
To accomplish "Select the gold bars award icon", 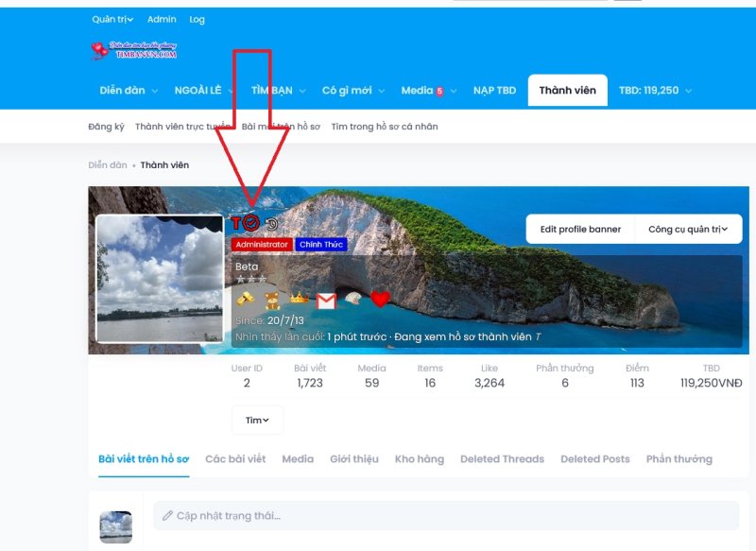I will pyautogui.click(x=247, y=298).
